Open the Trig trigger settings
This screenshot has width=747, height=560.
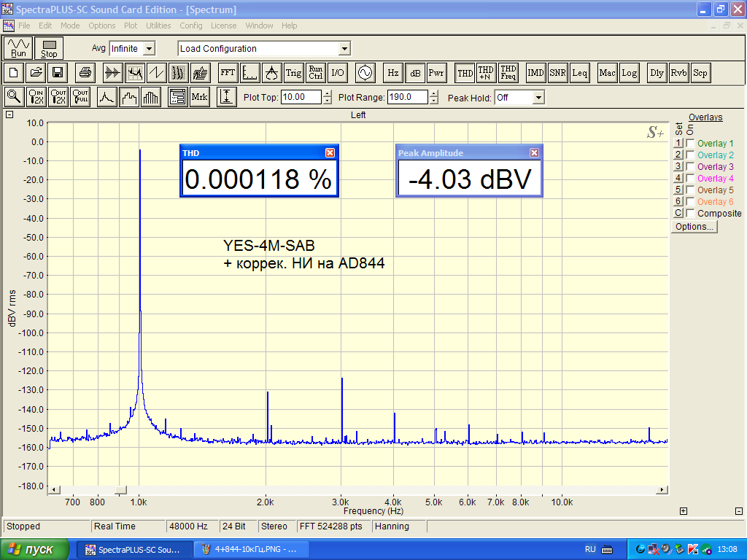[293, 73]
